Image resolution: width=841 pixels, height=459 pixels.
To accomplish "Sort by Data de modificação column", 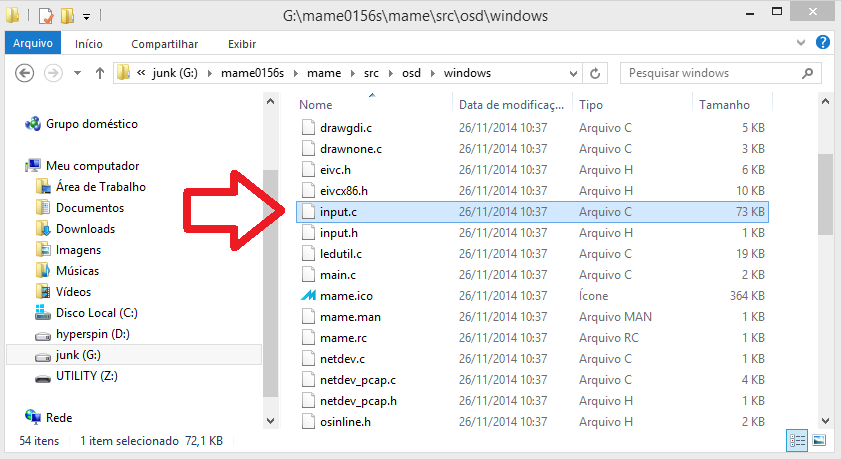I will (512, 105).
